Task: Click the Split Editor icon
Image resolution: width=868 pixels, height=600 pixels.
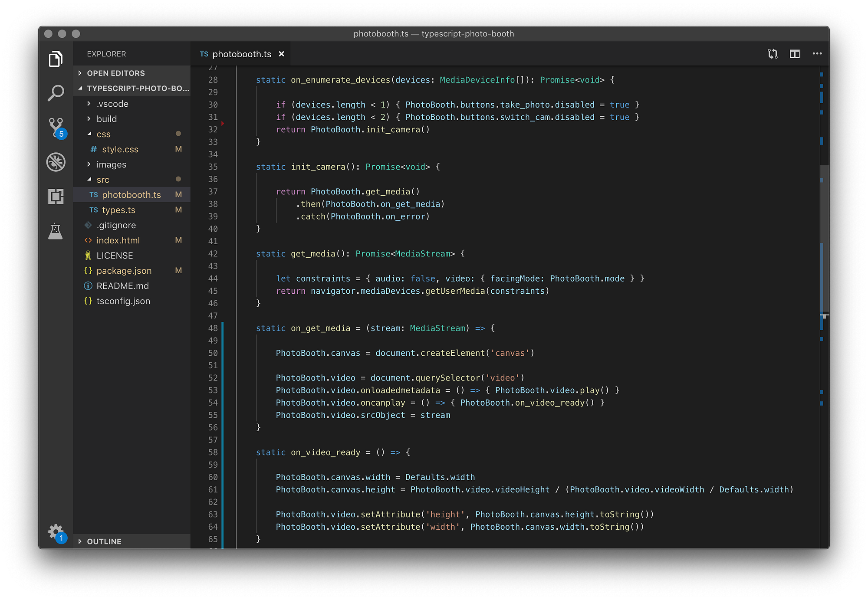Action: pos(795,53)
